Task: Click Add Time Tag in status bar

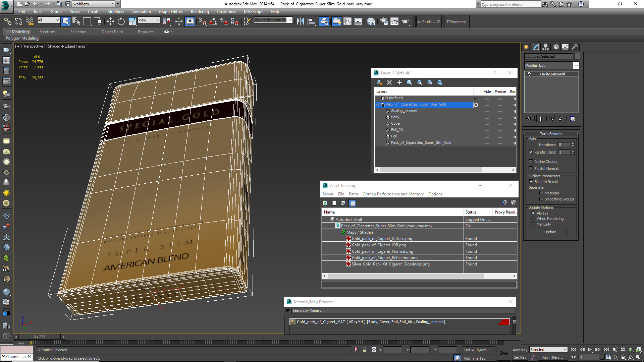Action: [474, 358]
